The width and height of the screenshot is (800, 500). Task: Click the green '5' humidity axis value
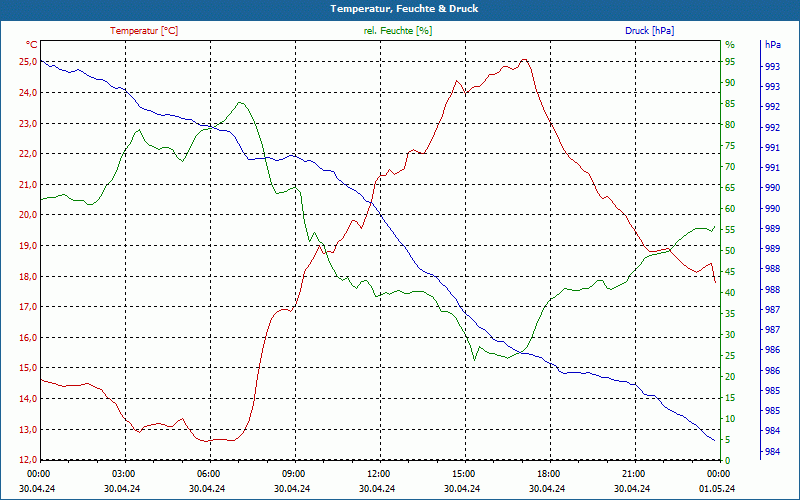(x=728, y=439)
